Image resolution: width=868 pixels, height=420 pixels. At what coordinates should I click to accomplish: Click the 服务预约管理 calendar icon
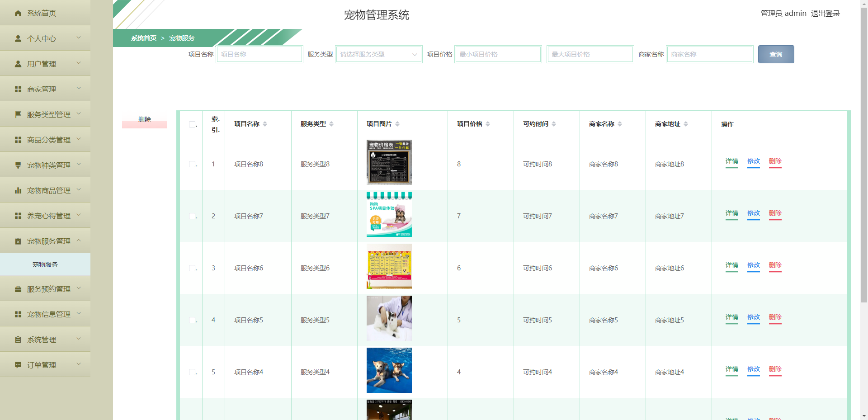pyautogui.click(x=17, y=288)
